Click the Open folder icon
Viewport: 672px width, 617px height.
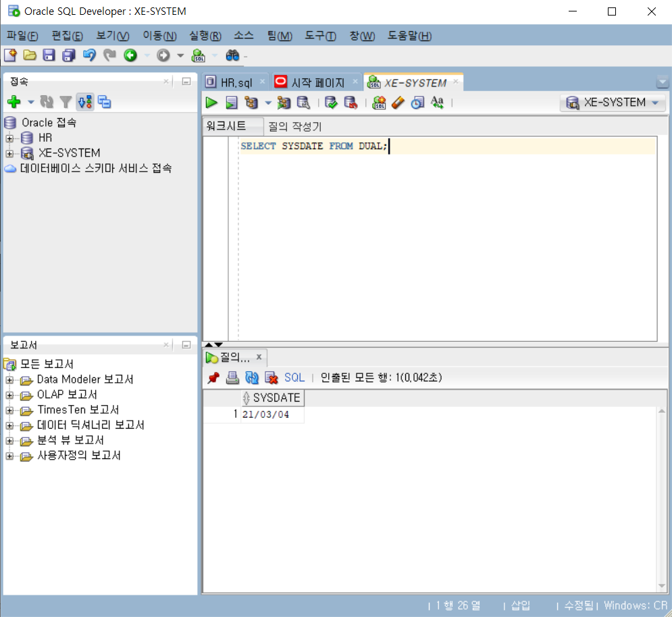[x=30, y=55]
